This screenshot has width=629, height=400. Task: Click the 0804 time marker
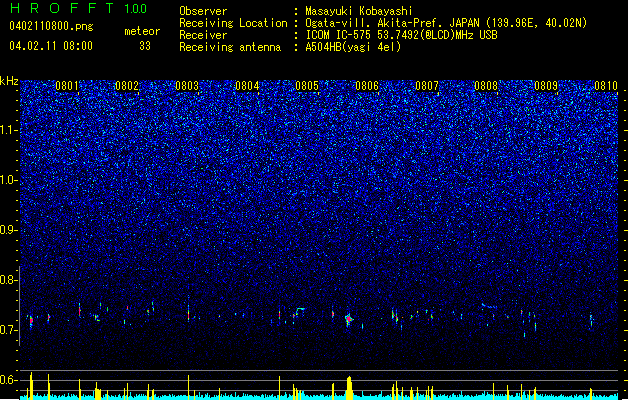click(247, 86)
